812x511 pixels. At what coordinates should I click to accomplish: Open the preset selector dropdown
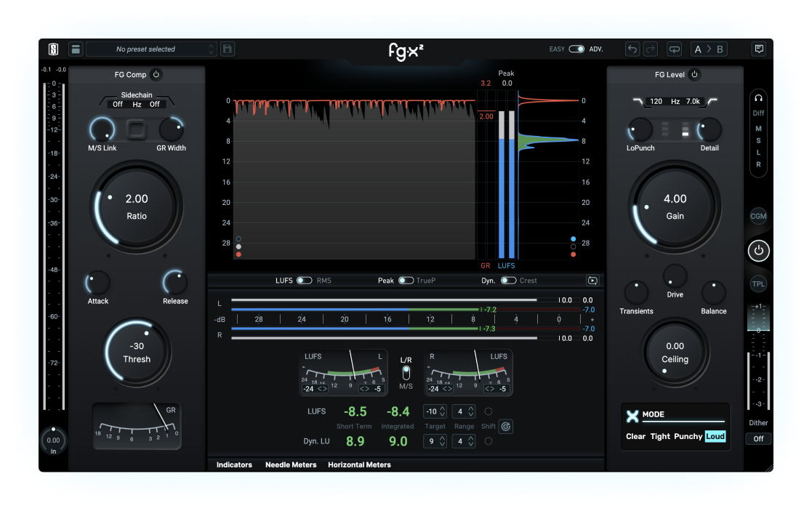point(152,49)
